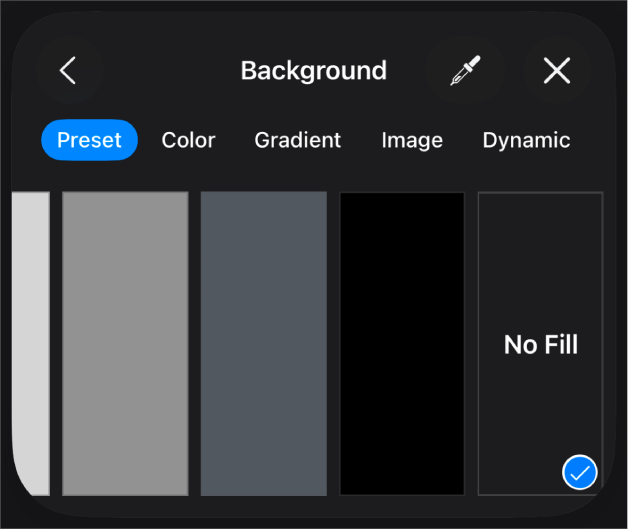Switch to the Image tab

click(412, 140)
